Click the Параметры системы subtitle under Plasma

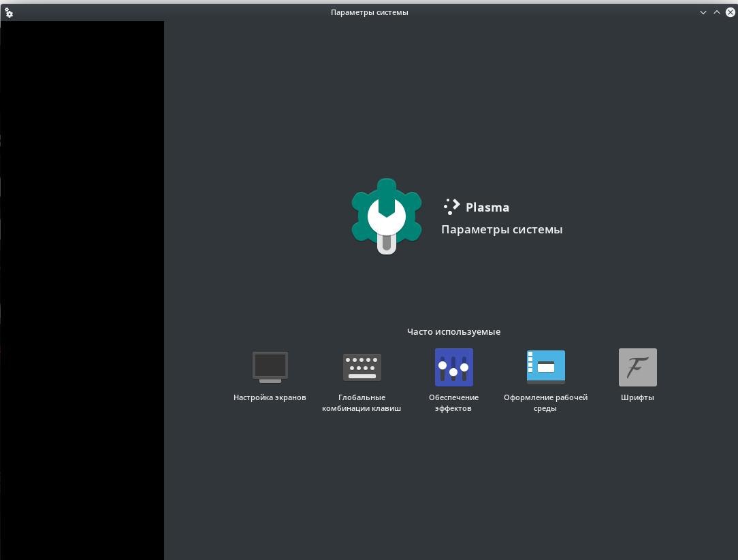502,229
